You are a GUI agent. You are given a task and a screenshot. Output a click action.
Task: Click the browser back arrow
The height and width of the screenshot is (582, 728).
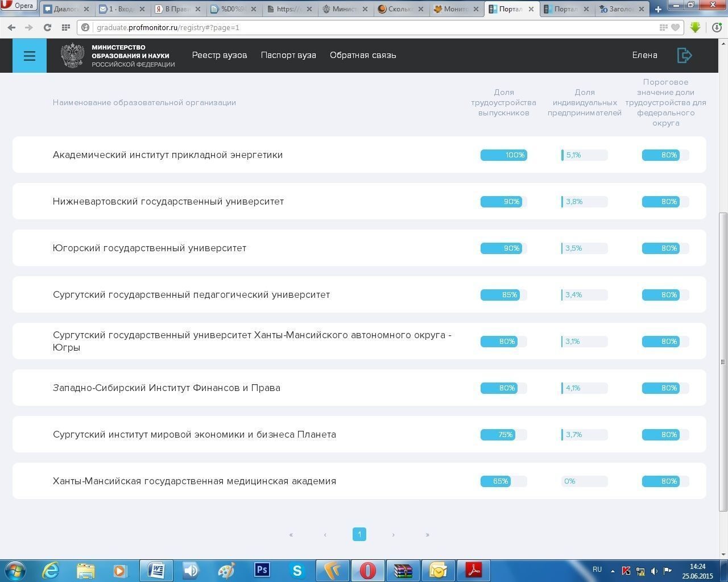tap(11, 27)
